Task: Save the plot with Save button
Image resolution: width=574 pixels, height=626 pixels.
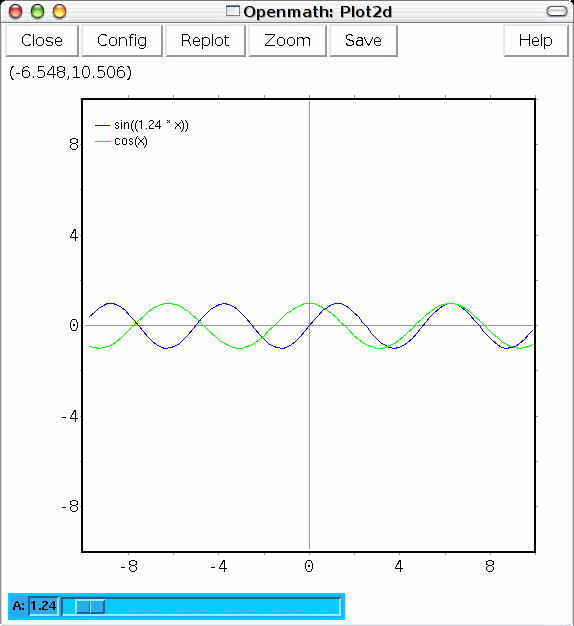Action: point(363,40)
